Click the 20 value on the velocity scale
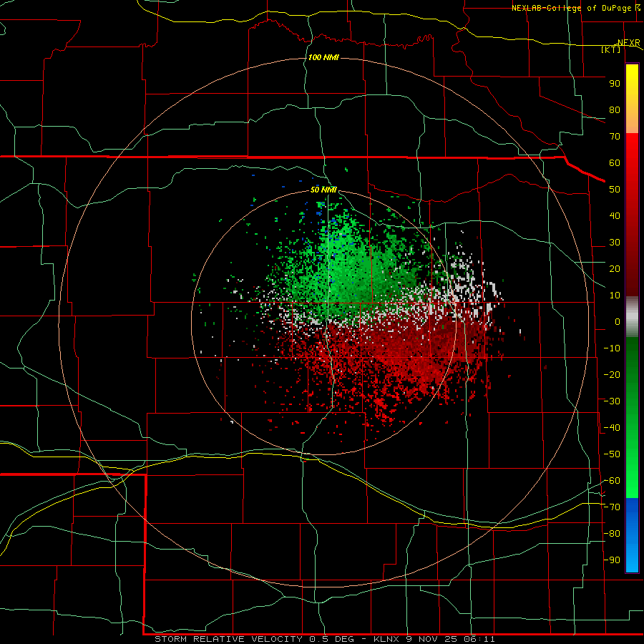 coord(615,269)
